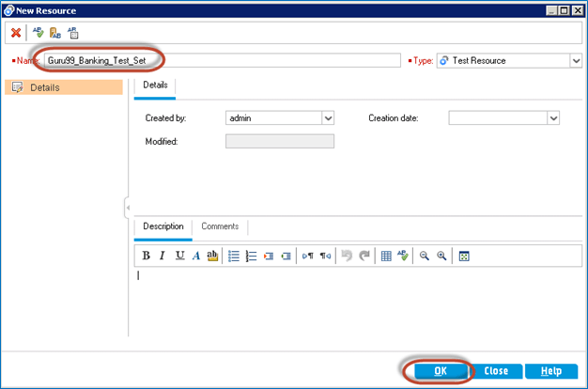The width and height of the screenshot is (588, 389).
Task: Toggle underline formatting in description editor
Action: tap(179, 256)
